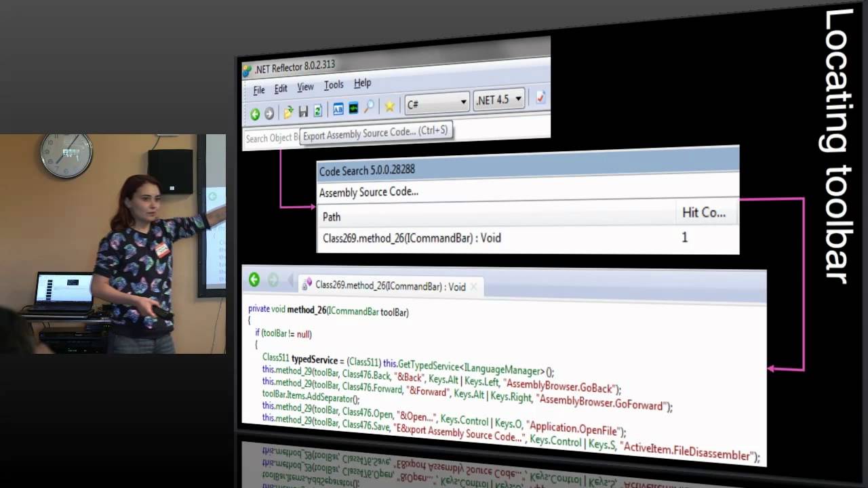Click the black analyzer window icon

[x=354, y=108]
